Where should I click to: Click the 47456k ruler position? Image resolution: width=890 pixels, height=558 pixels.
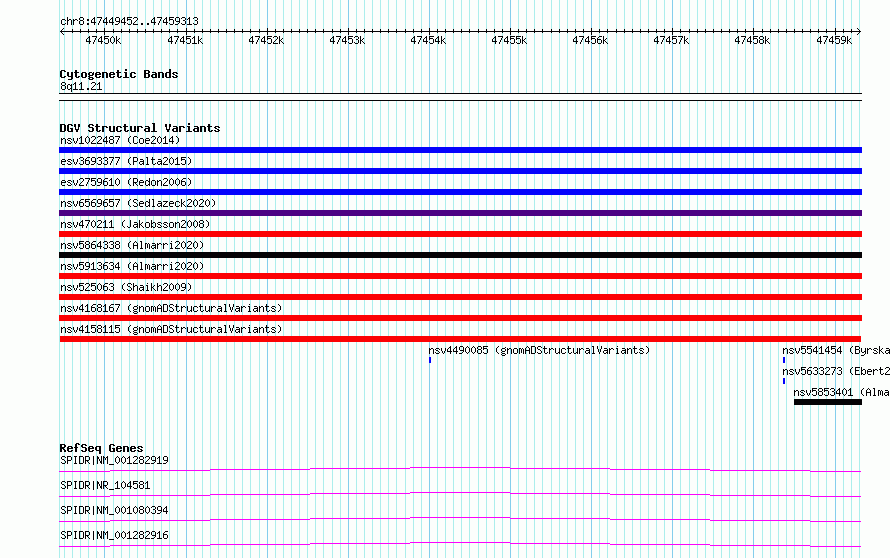tap(590, 40)
